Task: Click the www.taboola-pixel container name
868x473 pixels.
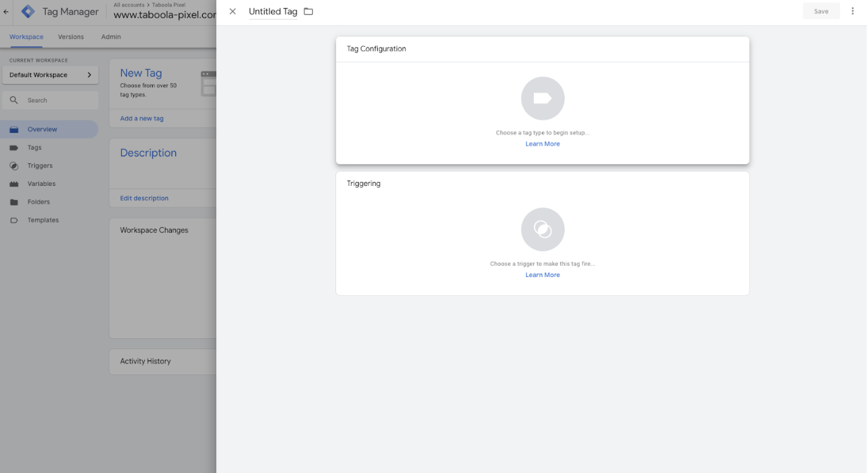Action: [165, 15]
